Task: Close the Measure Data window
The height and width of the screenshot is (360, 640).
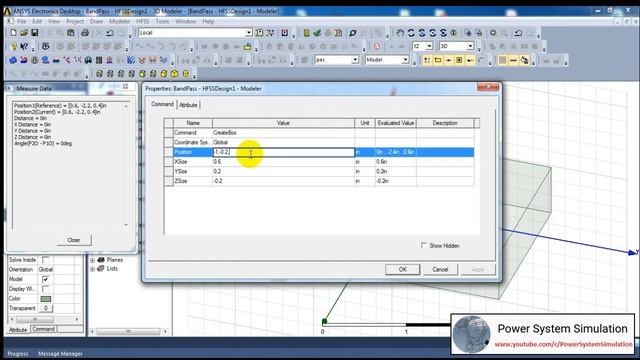Action: tap(125, 87)
